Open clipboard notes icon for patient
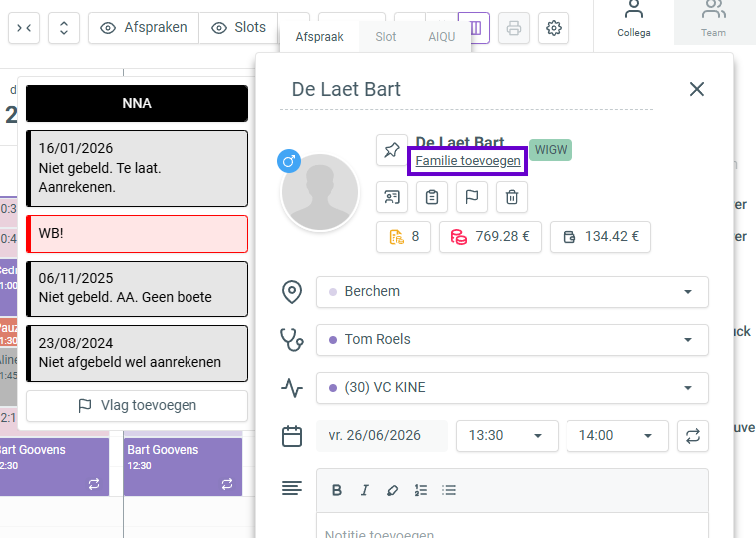The width and height of the screenshot is (756, 538). coord(432,197)
